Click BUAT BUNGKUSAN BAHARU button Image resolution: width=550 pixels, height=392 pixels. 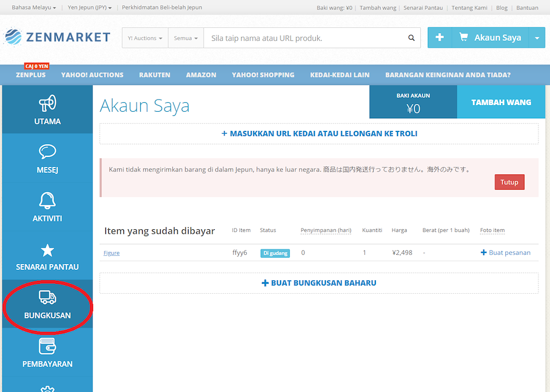(x=319, y=283)
